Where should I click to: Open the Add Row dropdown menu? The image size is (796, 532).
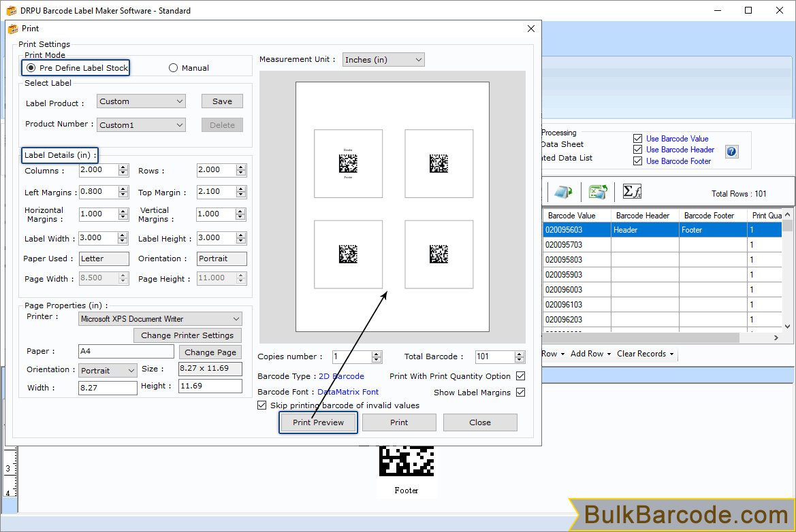click(x=590, y=354)
